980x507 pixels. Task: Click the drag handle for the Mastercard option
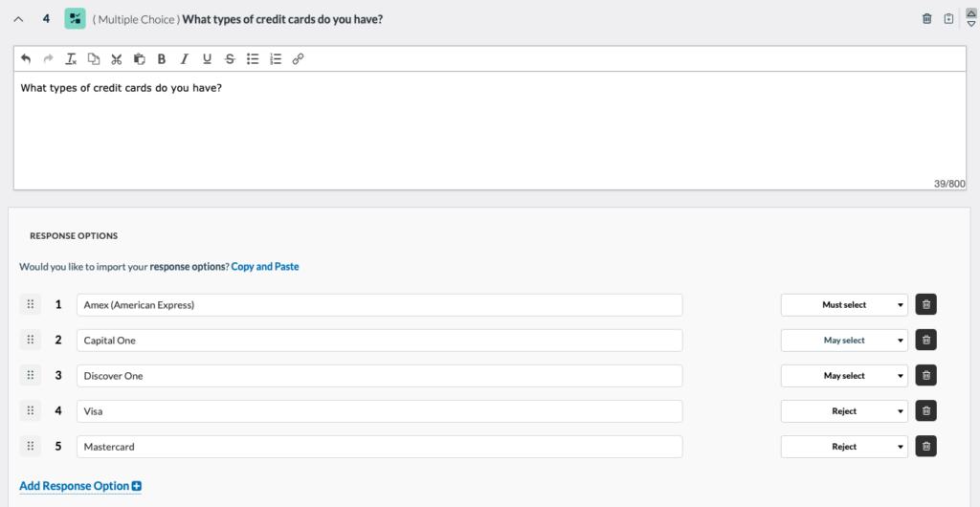pyautogui.click(x=30, y=447)
